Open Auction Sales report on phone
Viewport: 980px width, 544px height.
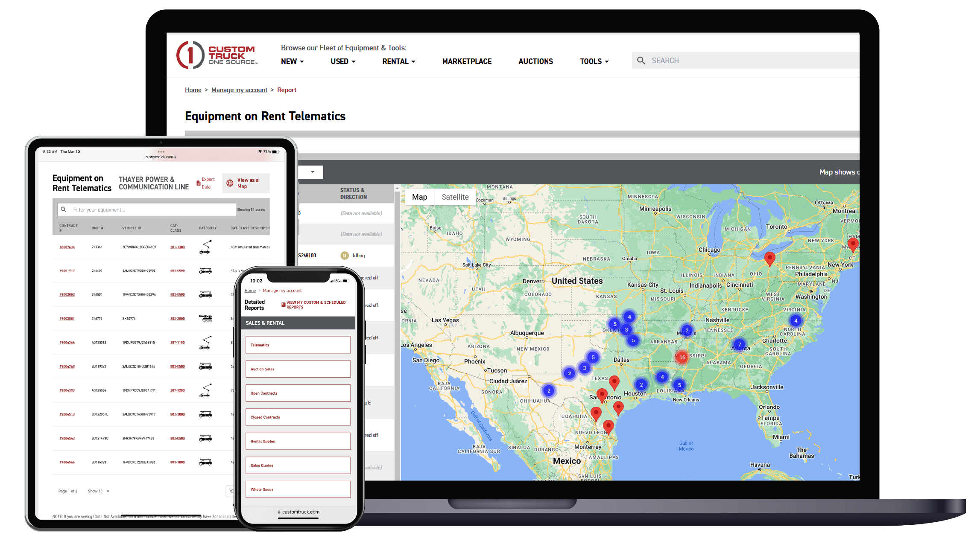[298, 369]
